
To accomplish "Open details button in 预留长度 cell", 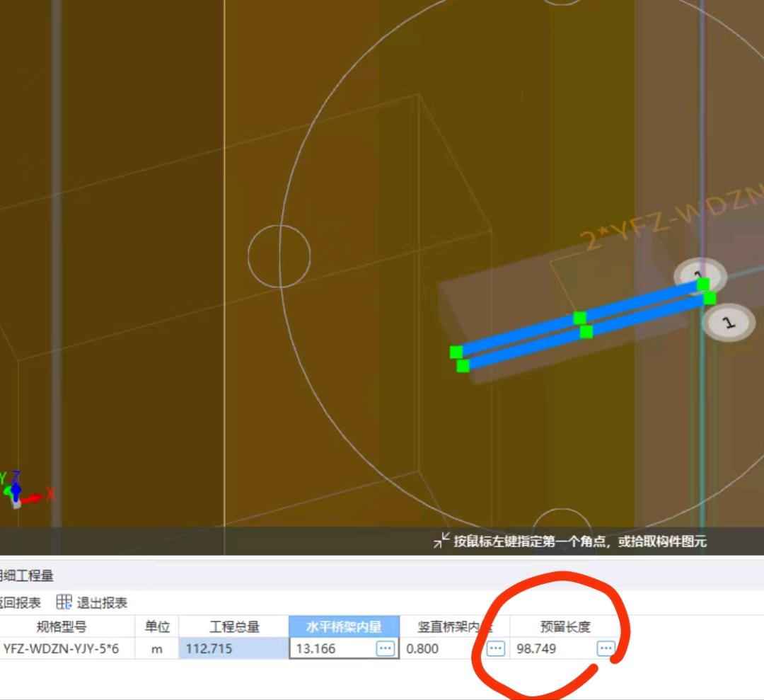I will (x=606, y=648).
